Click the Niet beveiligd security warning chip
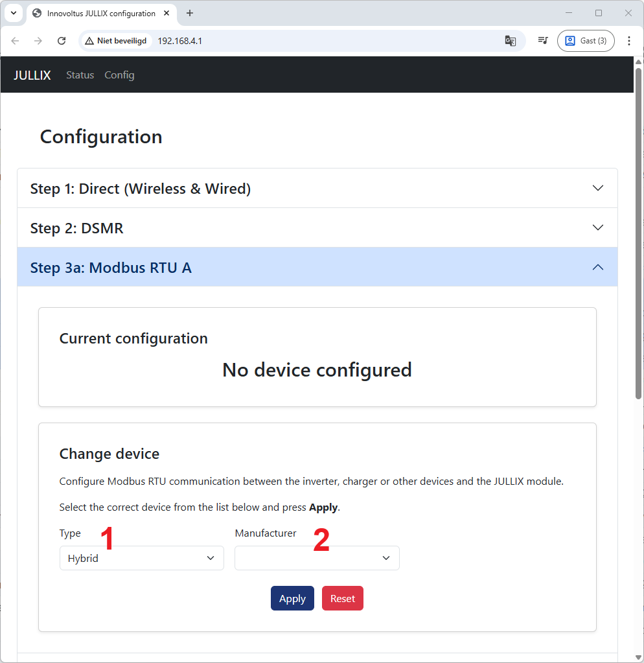 (116, 41)
